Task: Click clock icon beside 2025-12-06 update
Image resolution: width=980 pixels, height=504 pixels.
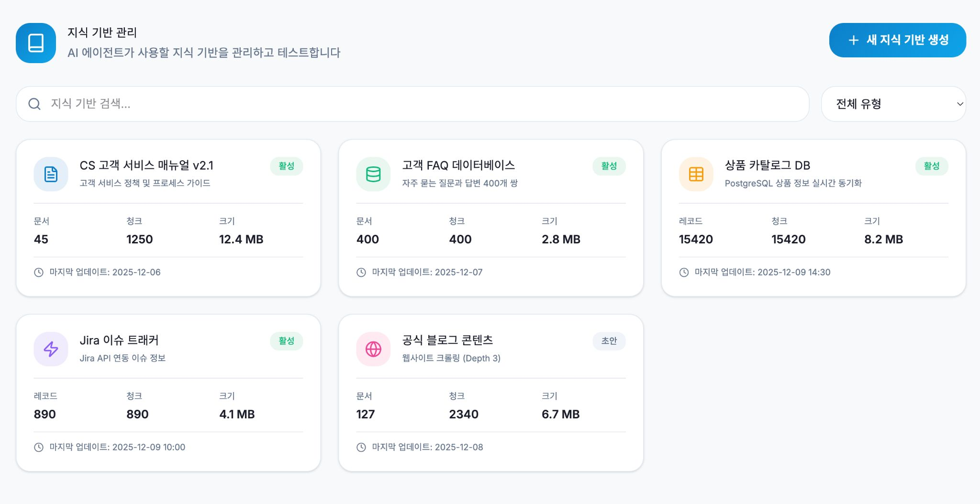Action: tap(39, 272)
